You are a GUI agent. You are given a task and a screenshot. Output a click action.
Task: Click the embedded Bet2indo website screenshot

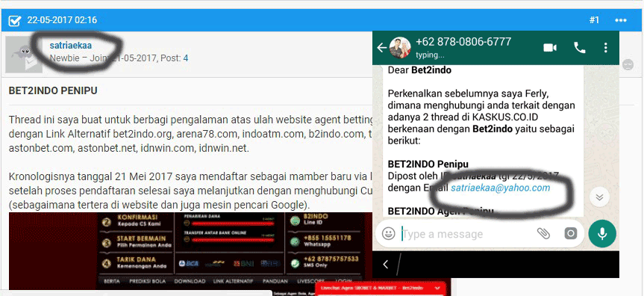pos(190,251)
